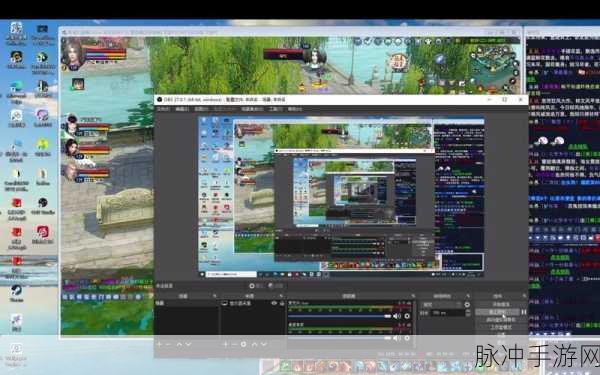
Task: Move the selected scene down
Action: pyautogui.click(x=188, y=344)
